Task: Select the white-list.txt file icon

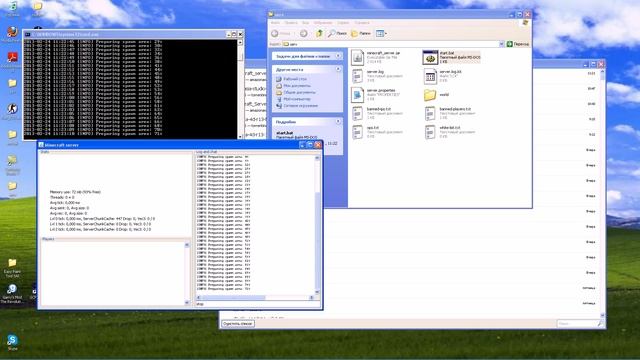Action: click(430, 132)
